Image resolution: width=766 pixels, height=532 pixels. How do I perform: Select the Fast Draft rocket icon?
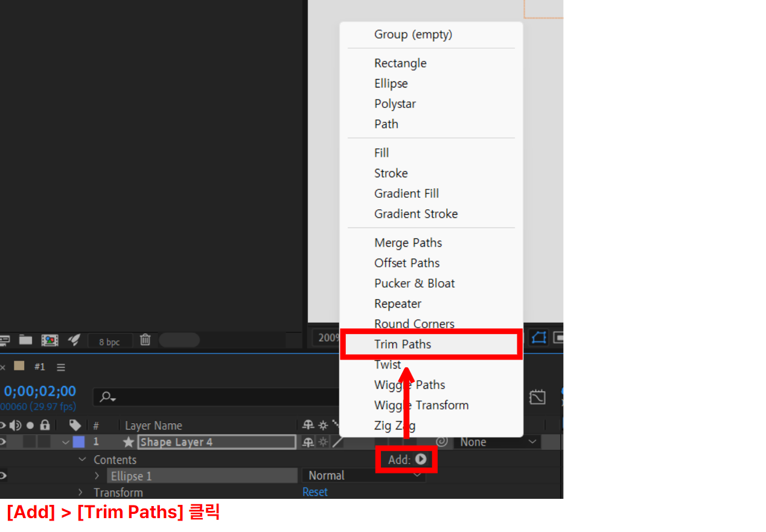click(74, 340)
